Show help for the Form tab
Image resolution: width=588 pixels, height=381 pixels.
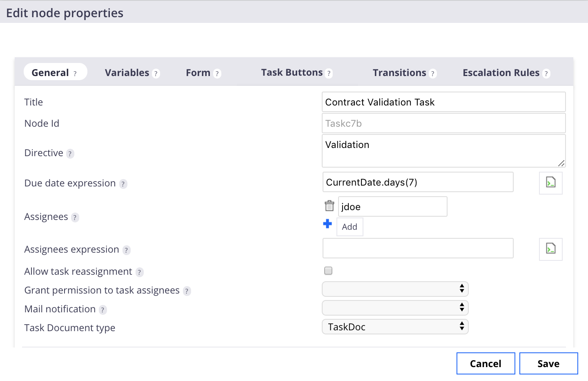217,74
